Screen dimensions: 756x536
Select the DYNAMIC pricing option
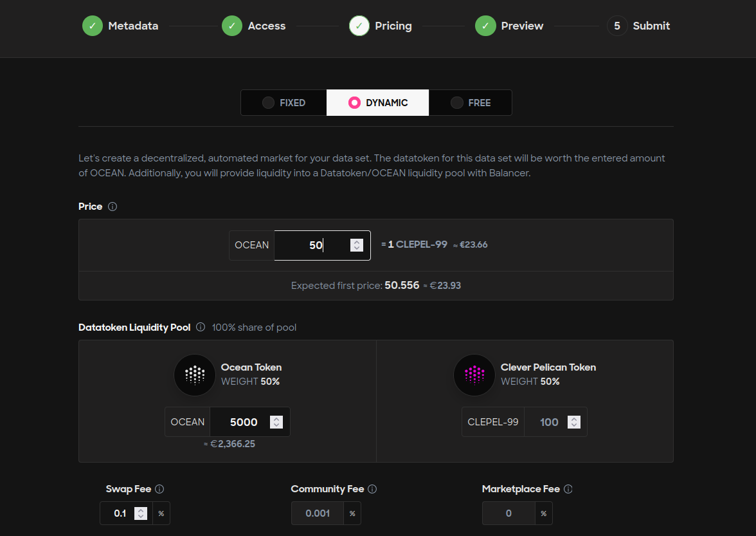pyautogui.click(x=377, y=103)
